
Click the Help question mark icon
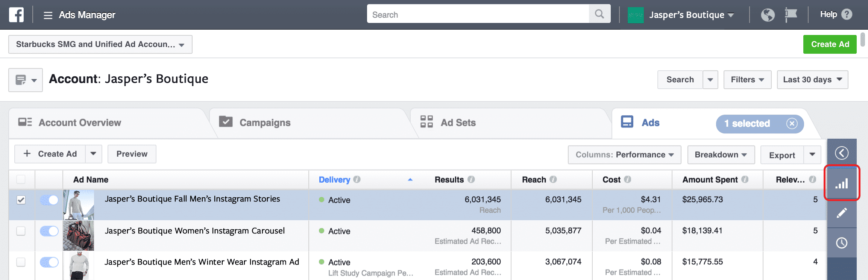point(847,14)
